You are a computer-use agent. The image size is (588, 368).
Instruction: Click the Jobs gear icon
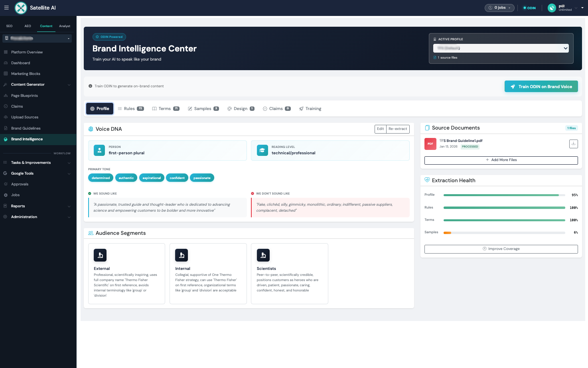[x=6, y=195]
